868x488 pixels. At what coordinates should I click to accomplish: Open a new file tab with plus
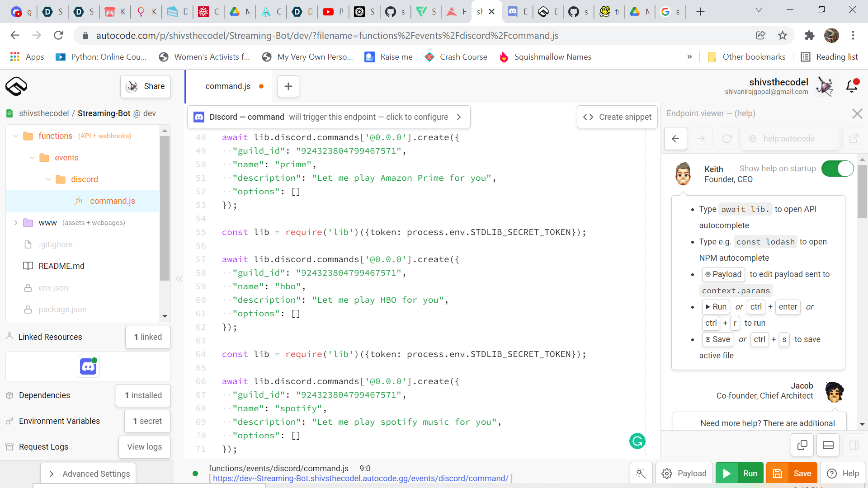coord(288,86)
